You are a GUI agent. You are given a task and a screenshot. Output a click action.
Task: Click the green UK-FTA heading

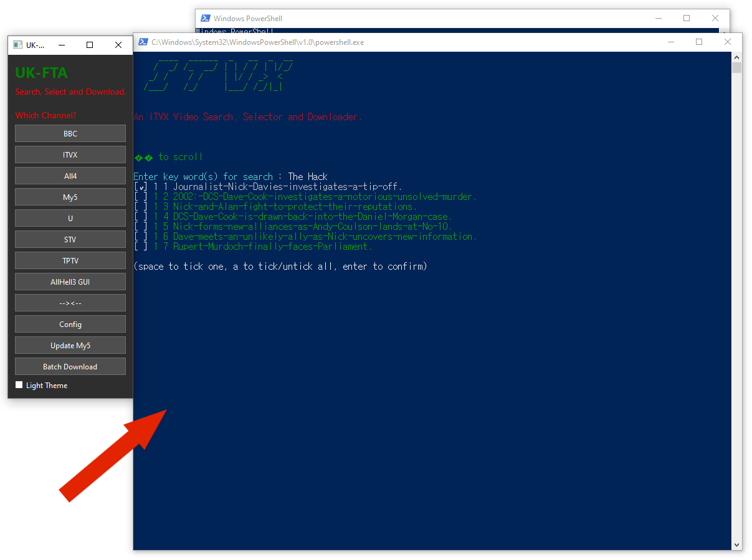[41, 73]
